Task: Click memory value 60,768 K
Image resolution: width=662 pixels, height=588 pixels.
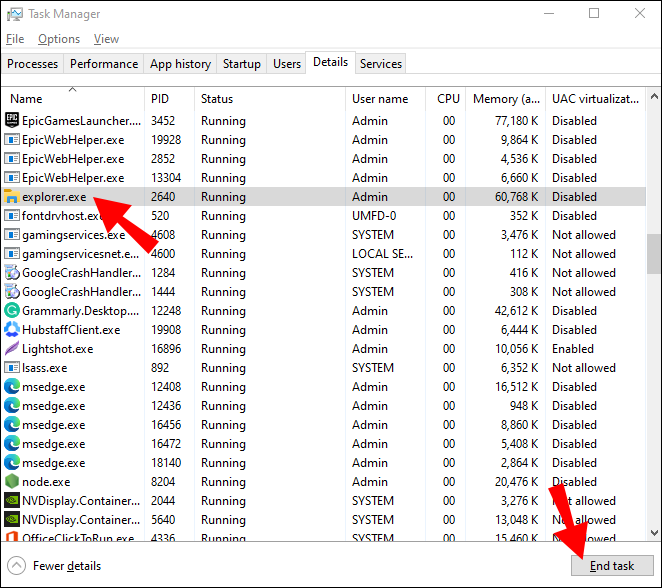Action: click(x=516, y=197)
